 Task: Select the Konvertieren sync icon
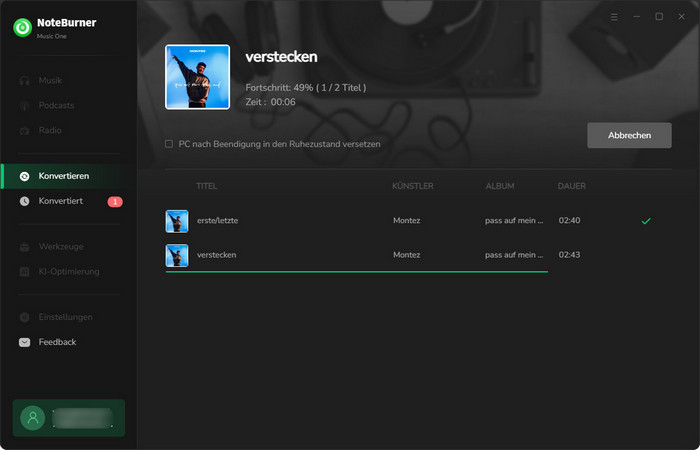pos(25,176)
